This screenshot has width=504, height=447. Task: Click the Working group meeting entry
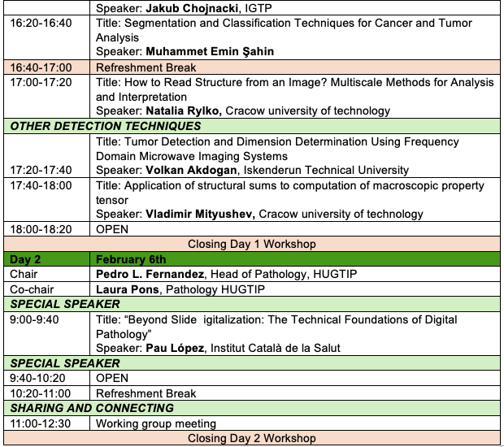[x=156, y=423]
